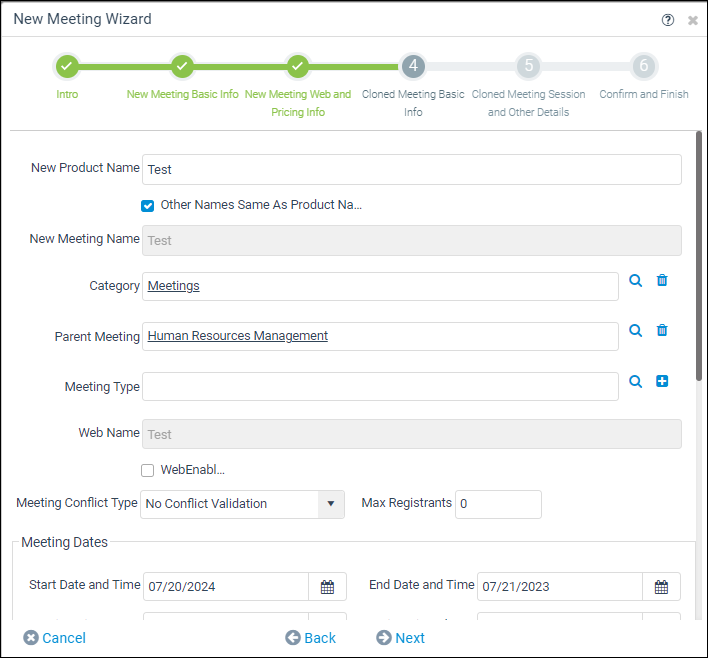This screenshot has width=708, height=658.
Task: Search for a Category with magnifier icon
Action: coord(635,280)
